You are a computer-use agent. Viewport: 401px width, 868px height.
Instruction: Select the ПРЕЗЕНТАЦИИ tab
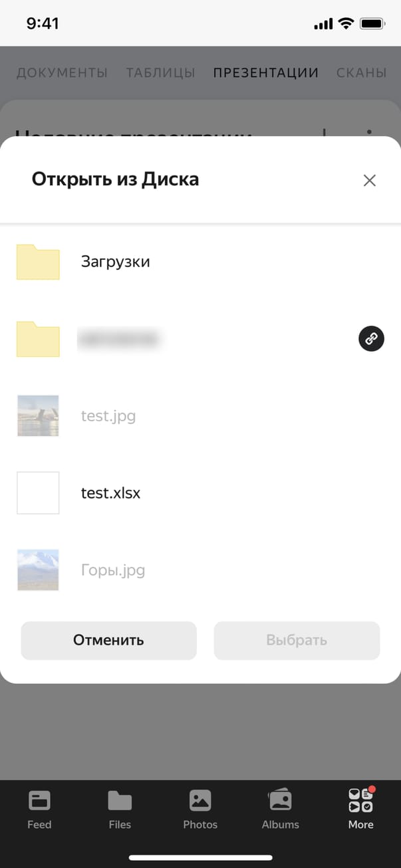[x=266, y=72]
